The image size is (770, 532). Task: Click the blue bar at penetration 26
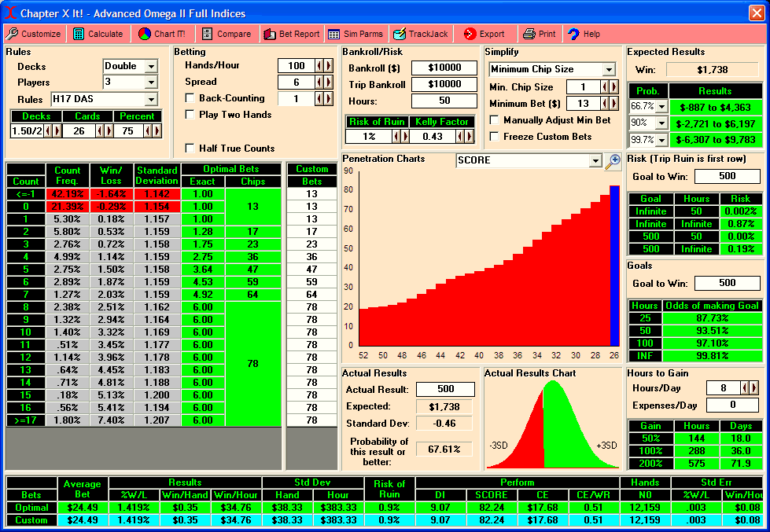(x=614, y=266)
